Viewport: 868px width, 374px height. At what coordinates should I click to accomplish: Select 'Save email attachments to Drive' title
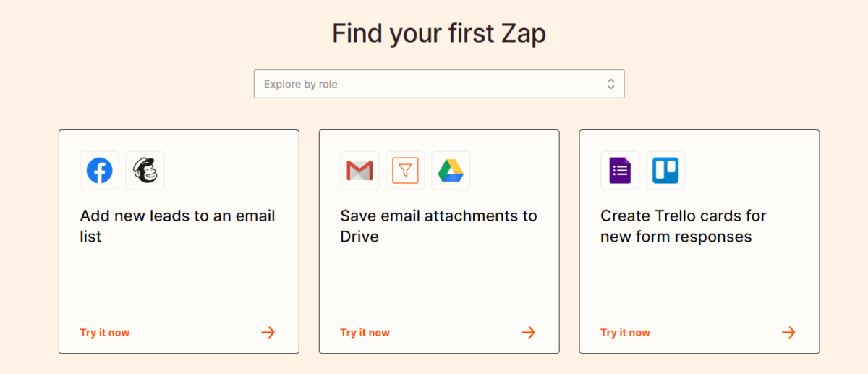point(439,226)
